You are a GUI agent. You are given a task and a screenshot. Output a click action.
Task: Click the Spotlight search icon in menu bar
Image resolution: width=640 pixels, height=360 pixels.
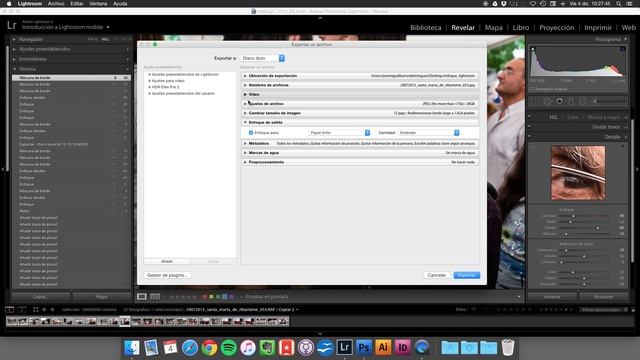click(619, 4)
